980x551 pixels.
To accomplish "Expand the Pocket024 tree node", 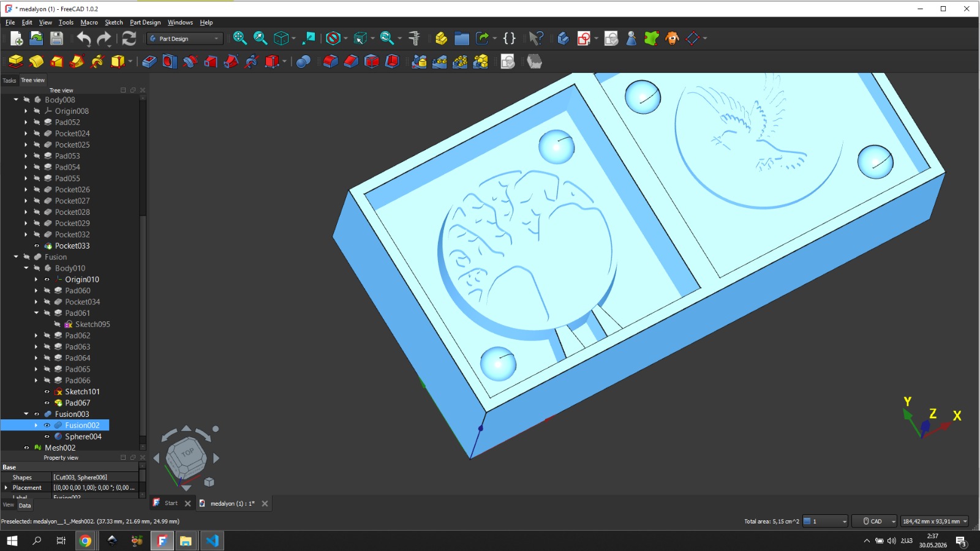I will (26, 133).
